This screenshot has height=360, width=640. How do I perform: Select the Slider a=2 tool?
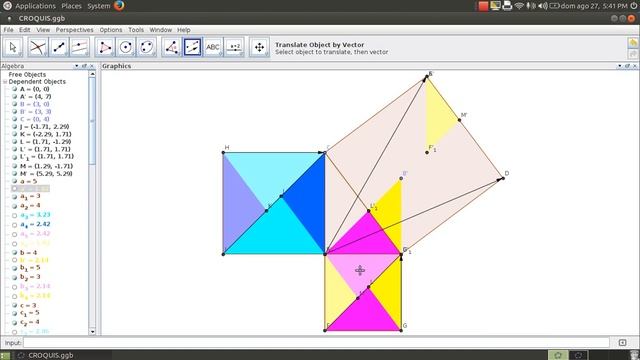click(x=234, y=47)
